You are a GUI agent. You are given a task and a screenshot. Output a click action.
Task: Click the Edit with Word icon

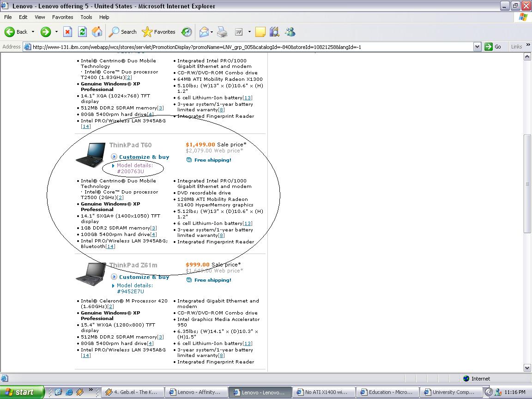[239, 32]
